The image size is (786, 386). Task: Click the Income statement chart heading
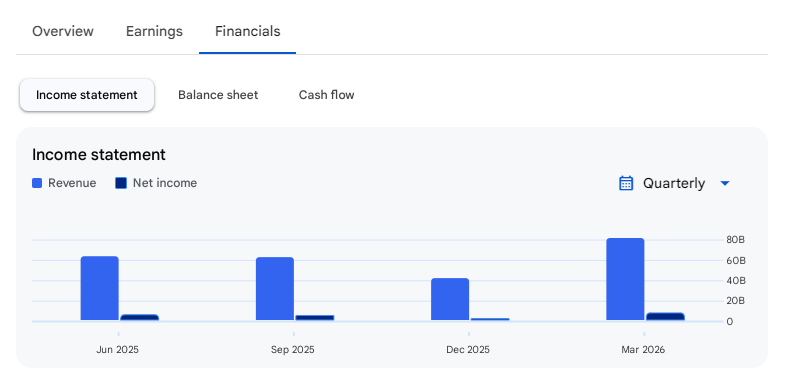point(99,155)
